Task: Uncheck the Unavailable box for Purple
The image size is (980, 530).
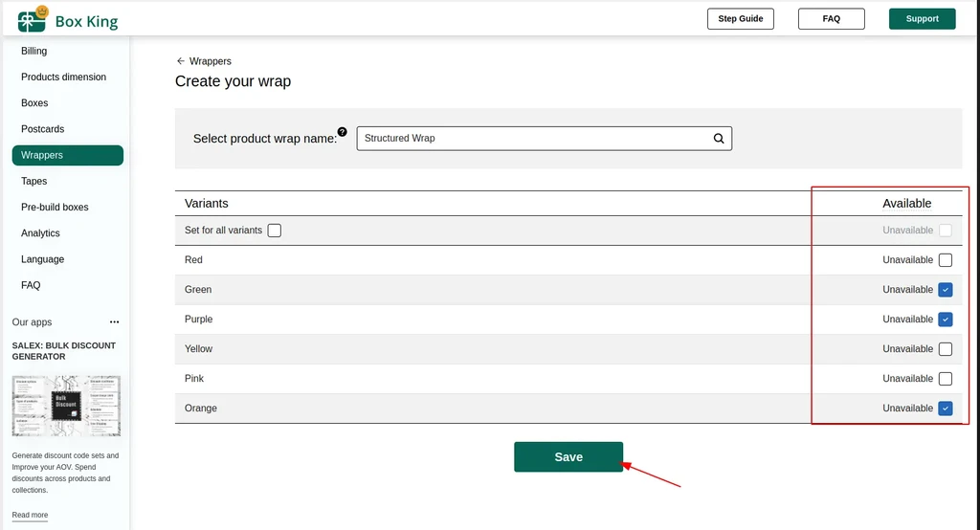Action: (x=946, y=320)
